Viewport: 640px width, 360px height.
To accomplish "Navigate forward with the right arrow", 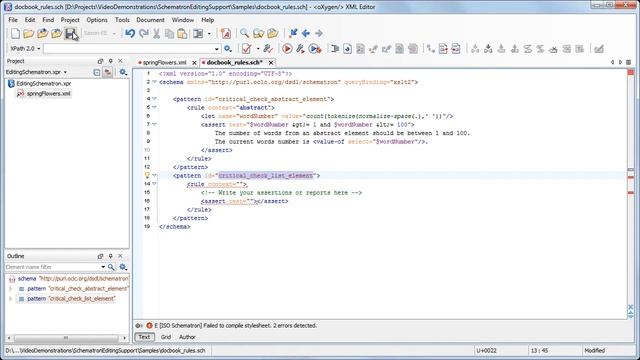I will point(319,33).
